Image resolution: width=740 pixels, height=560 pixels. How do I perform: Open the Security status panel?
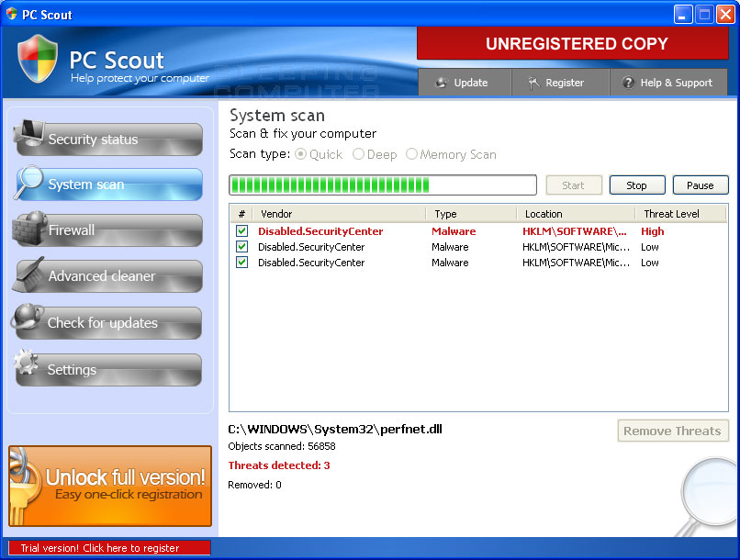[x=107, y=139]
